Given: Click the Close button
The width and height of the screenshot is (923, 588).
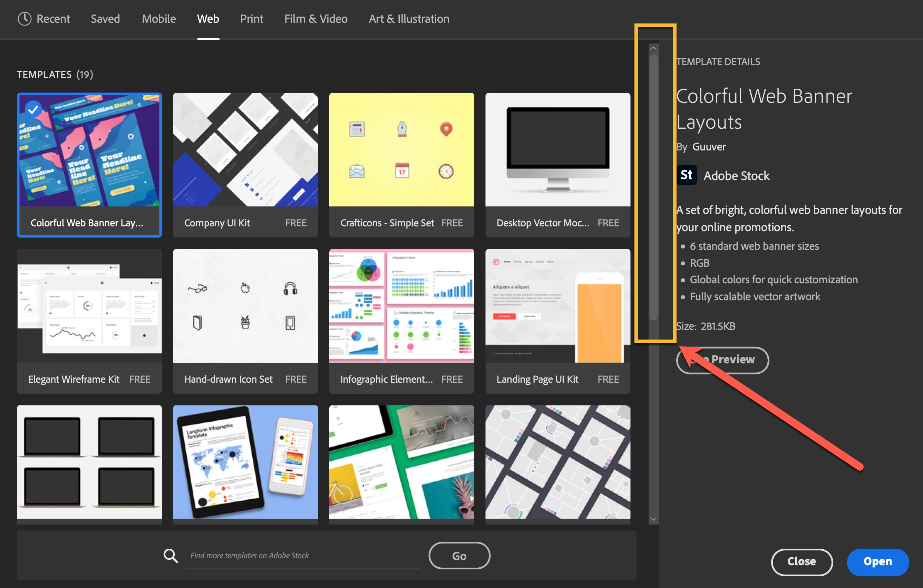Looking at the screenshot, I should (x=801, y=561).
